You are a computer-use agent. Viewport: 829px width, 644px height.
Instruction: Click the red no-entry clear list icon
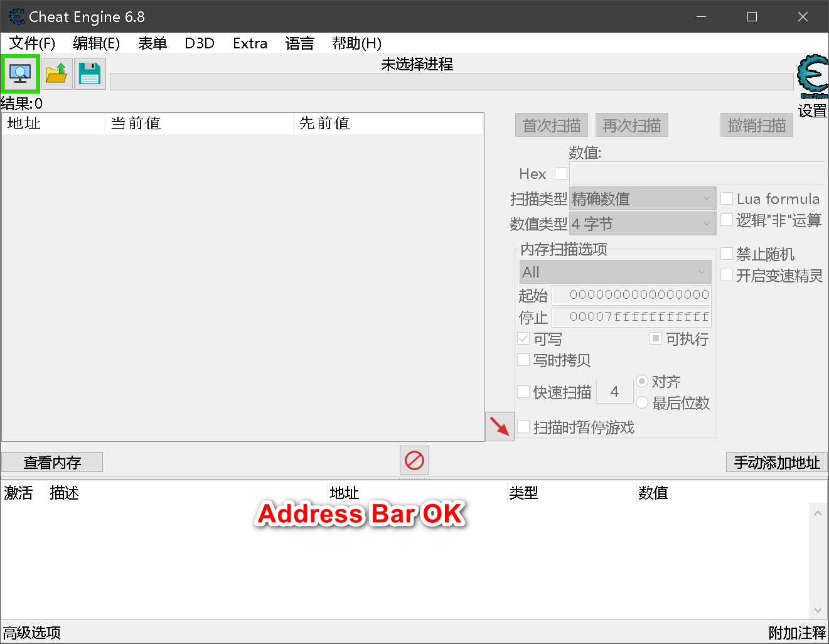point(414,461)
